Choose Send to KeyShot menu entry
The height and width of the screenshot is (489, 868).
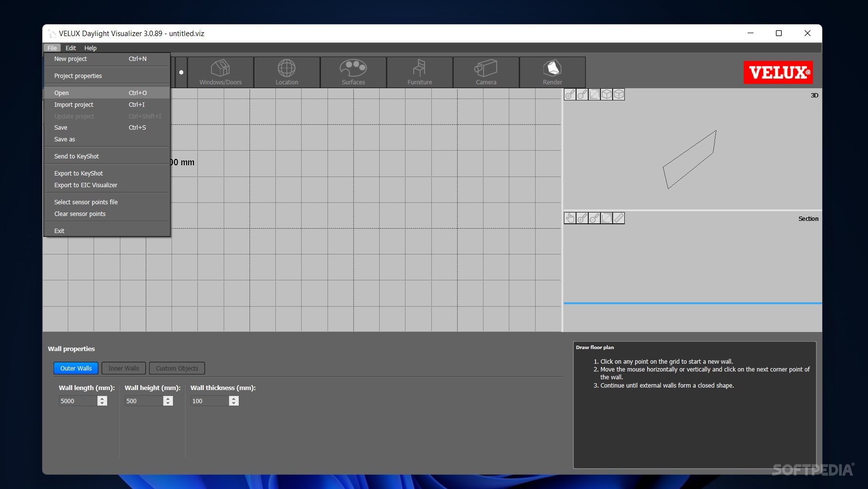pos(107,156)
